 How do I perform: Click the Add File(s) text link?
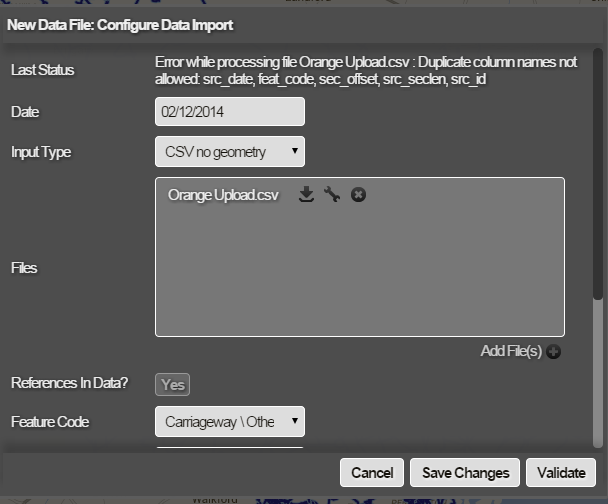(x=510, y=351)
